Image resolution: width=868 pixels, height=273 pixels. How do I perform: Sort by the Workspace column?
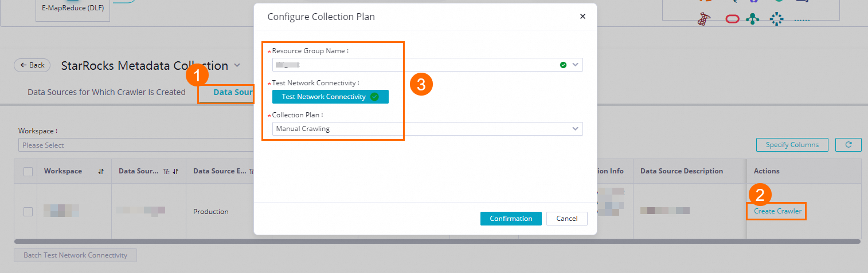[x=101, y=172]
